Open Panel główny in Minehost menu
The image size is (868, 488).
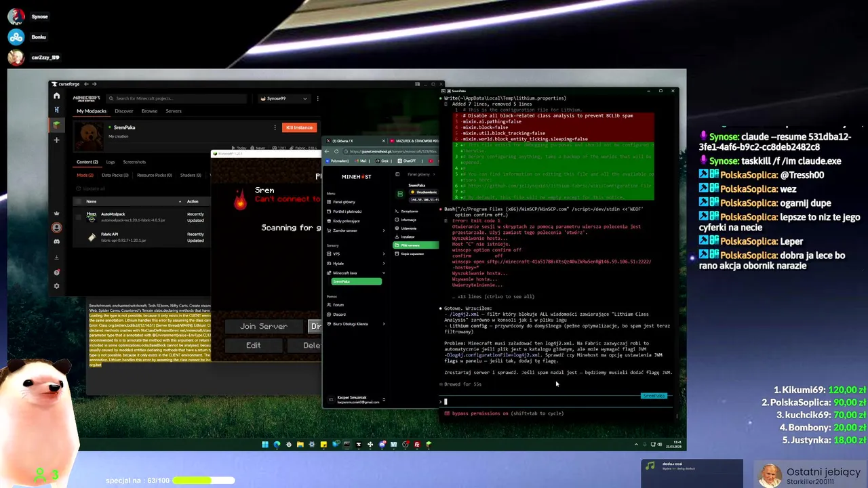tap(344, 202)
